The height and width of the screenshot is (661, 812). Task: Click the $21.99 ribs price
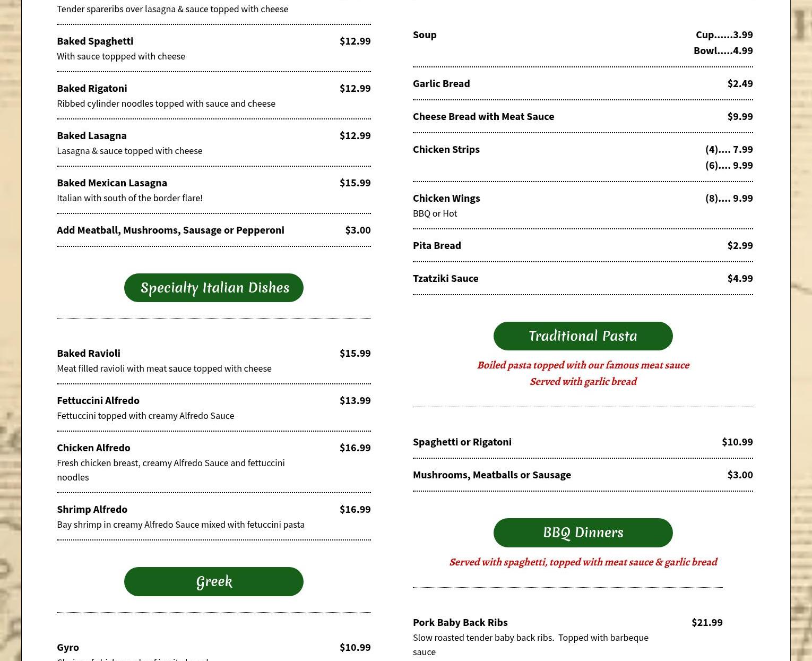(707, 622)
